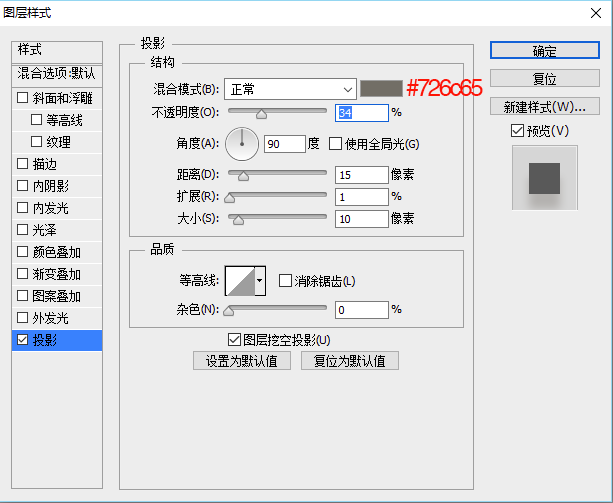Expand the contour picker dropdown arrow

click(261, 281)
